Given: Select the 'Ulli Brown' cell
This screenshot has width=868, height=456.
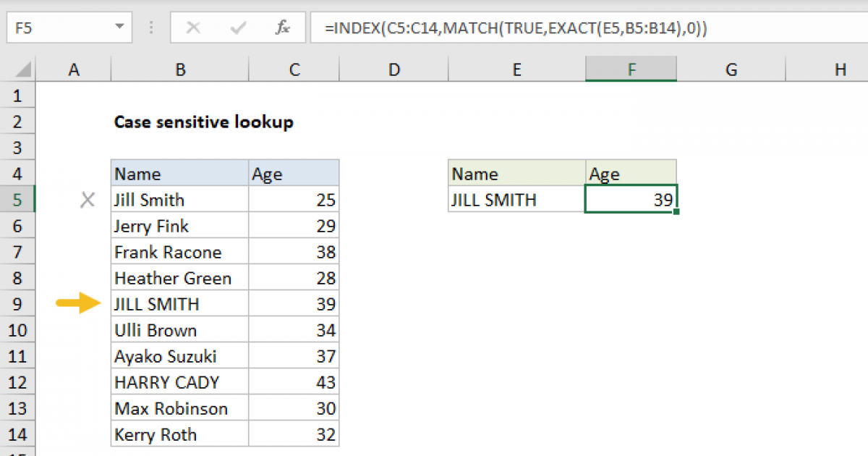Looking at the screenshot, I should pyautogui.click(x=180, y=330).
